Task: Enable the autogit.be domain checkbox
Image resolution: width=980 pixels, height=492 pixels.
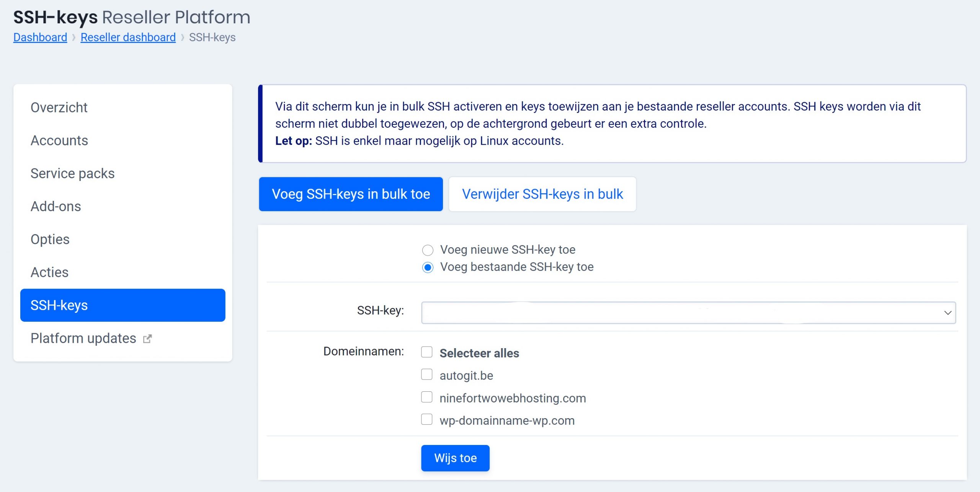Action: 426,375
